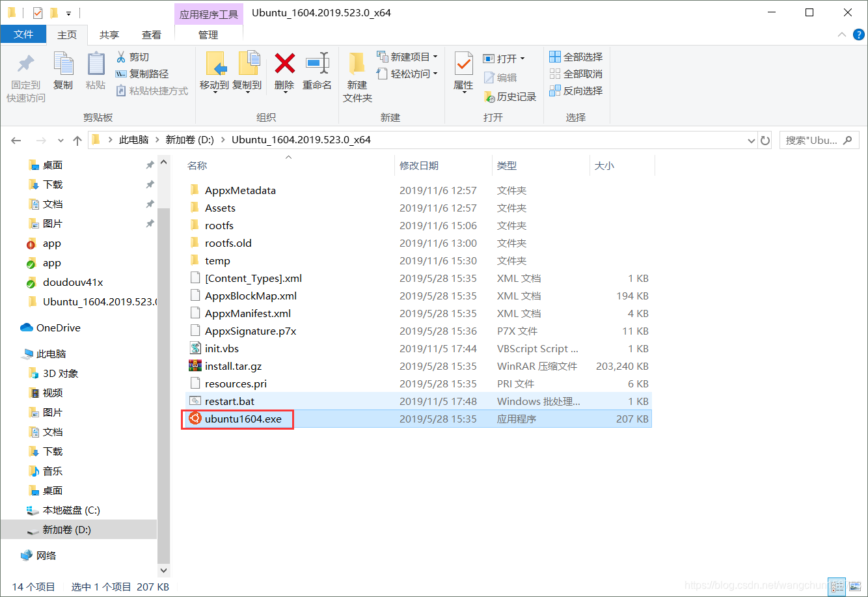Select 3D 对象 in navigation pane

[61, 373]
